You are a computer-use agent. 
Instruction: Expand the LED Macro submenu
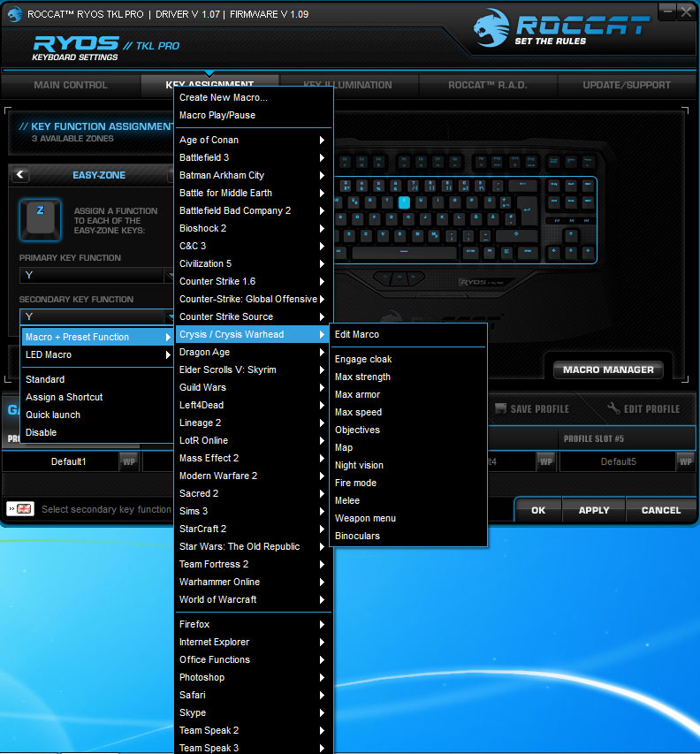click(x=97, y=354)
